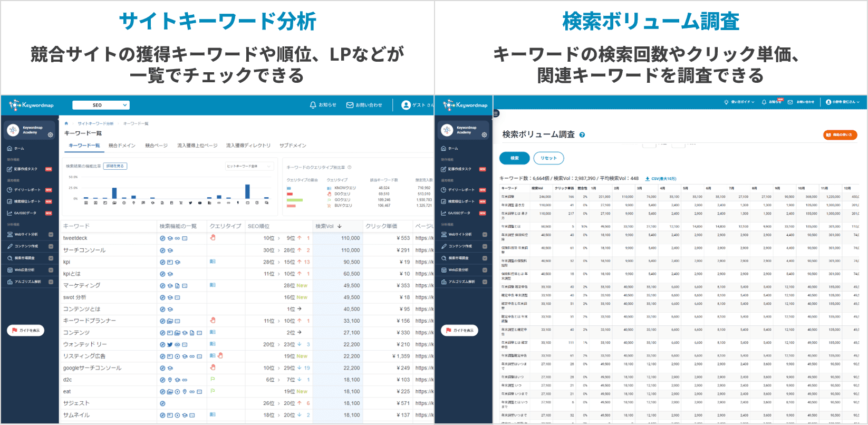Click the サイトキーワード分析 breadcrumb link

95,123
